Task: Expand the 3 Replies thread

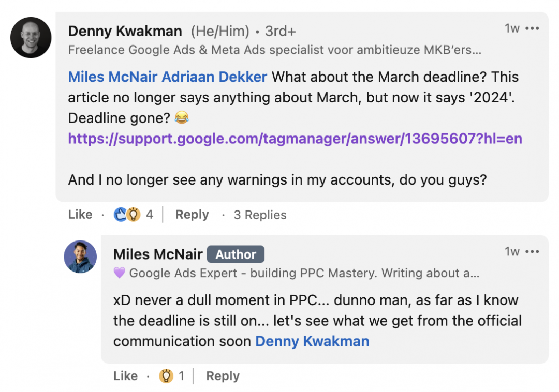Action: tap(260, 215)
